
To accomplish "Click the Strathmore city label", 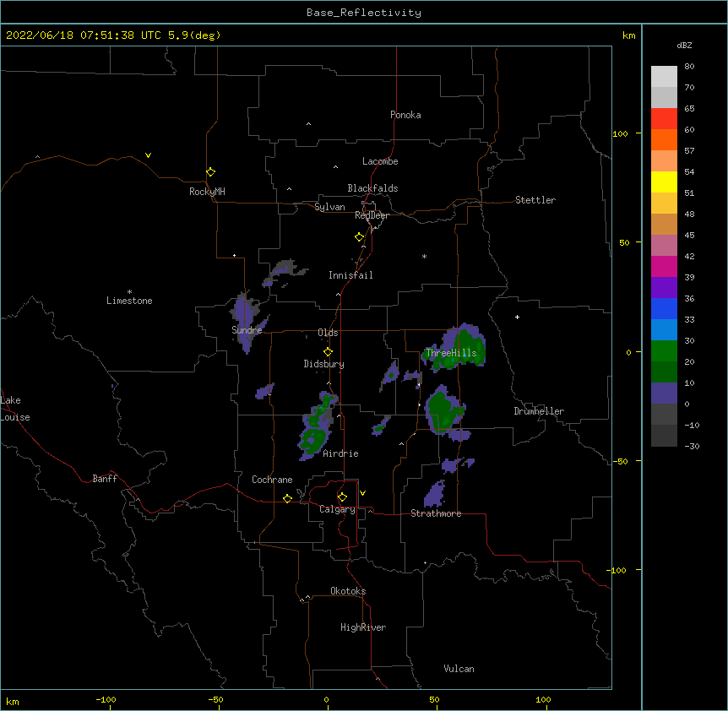I will (436, 513).
